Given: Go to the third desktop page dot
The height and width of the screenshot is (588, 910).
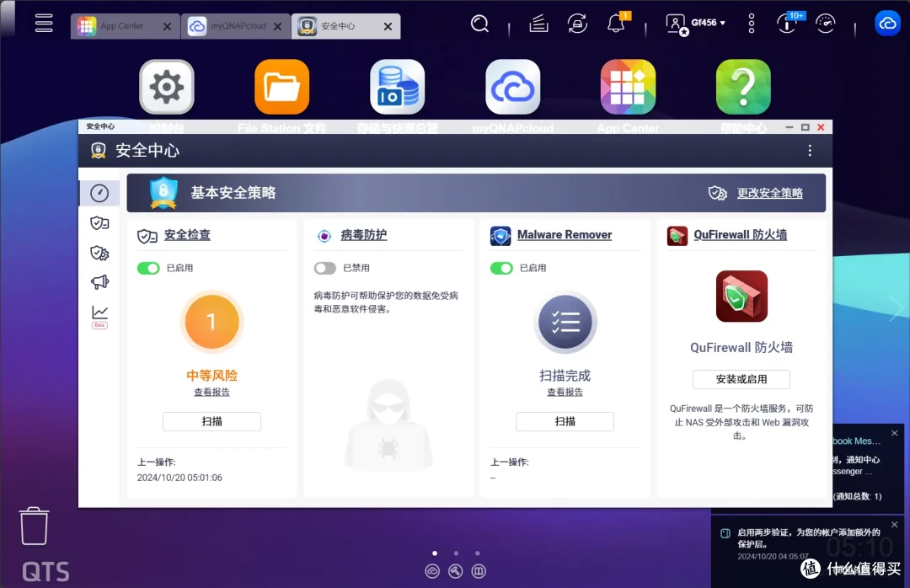Looking at the screenshot, I should tap(477, 553).
